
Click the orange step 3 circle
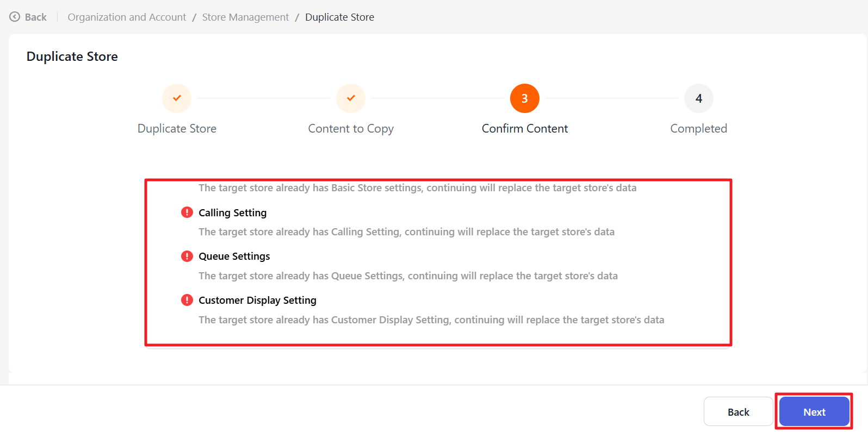[x=524, y=98]
